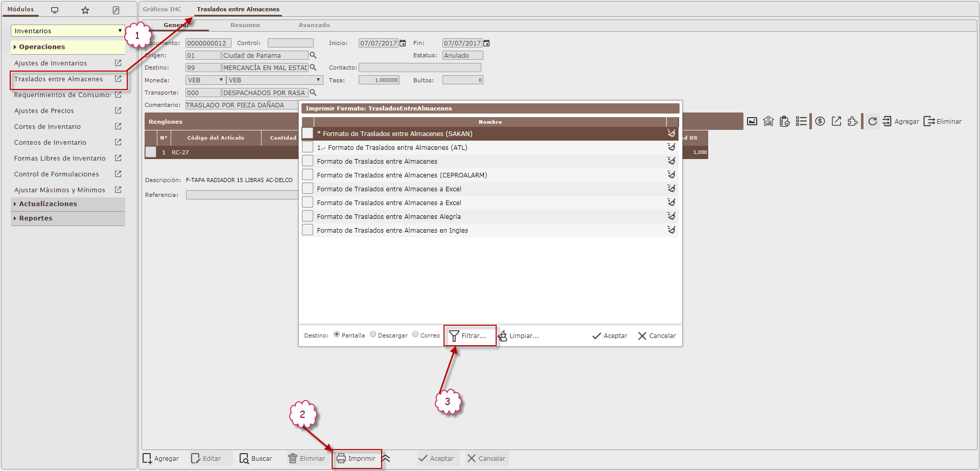
Task: Open the Resumen tab
Action: [245, 25]
